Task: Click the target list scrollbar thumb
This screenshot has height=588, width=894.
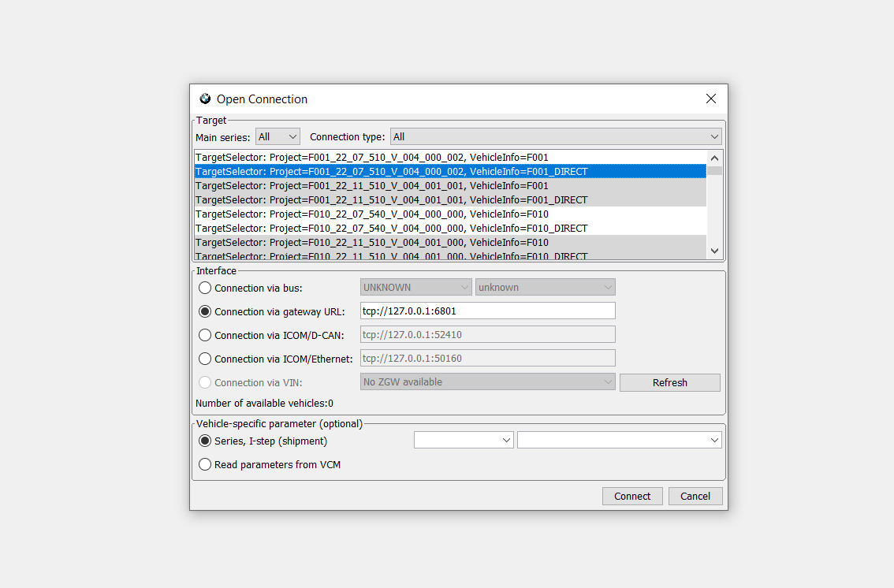Action: pos(714,170)
